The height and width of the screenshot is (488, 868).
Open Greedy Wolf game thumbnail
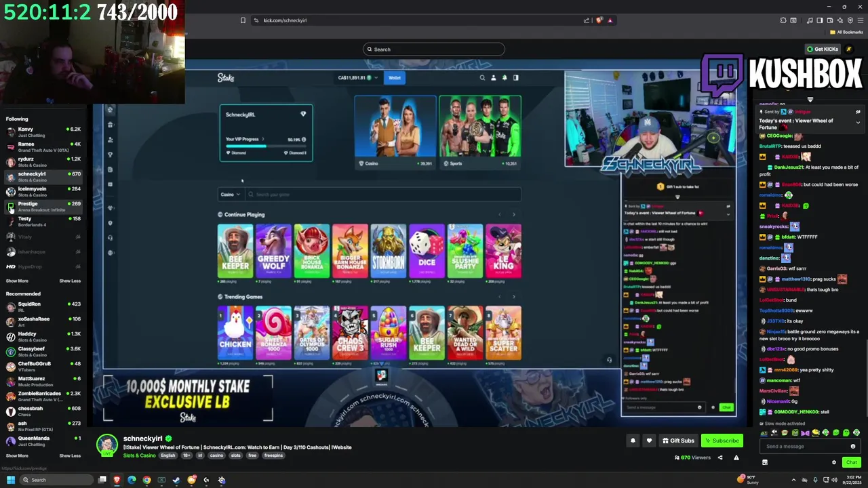coord(273,251)
